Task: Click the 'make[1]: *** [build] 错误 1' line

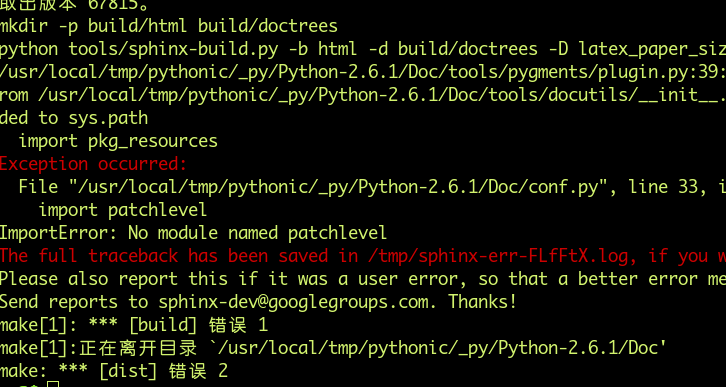Action: tap(134, 325)
